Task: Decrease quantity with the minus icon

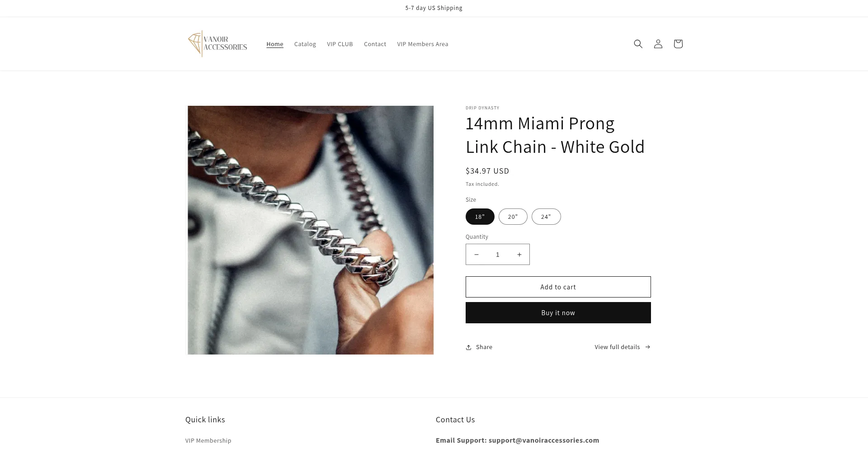Action: pos(476,255)
